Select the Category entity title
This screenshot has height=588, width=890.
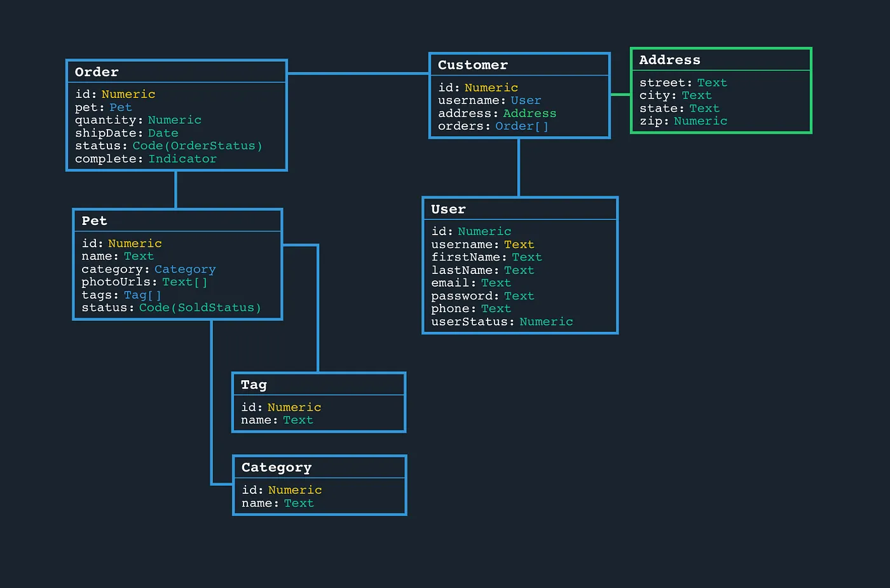[x=277, y=467]
